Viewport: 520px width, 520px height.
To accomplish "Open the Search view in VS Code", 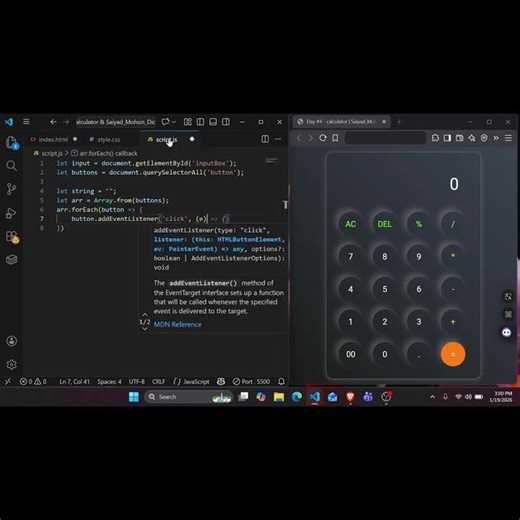I will (11, 165).
